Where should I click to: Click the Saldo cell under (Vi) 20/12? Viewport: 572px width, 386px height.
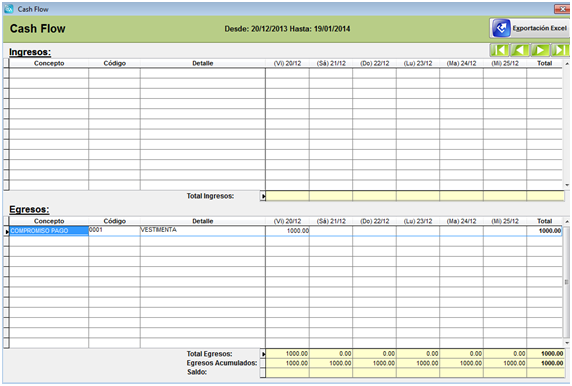(x=287, y=373)
